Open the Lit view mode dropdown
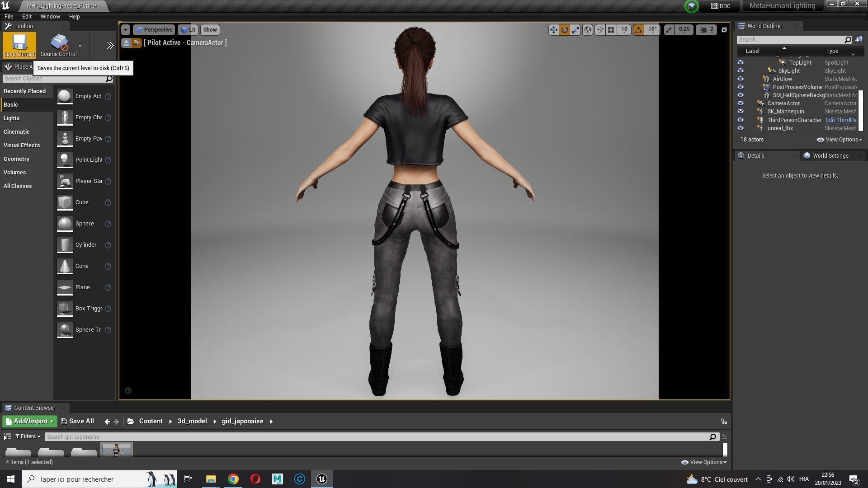The width and height of the screenshot is (868, 488). 188,30
